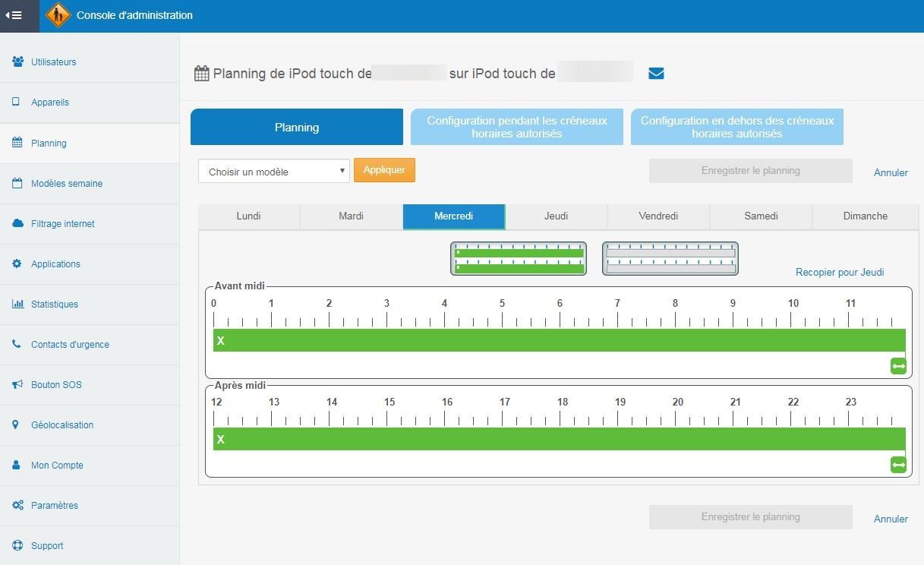Click the Bouton SOS megaphone icon
The image size is (924, 565).
pyautogui.click(x=17, y=384)
